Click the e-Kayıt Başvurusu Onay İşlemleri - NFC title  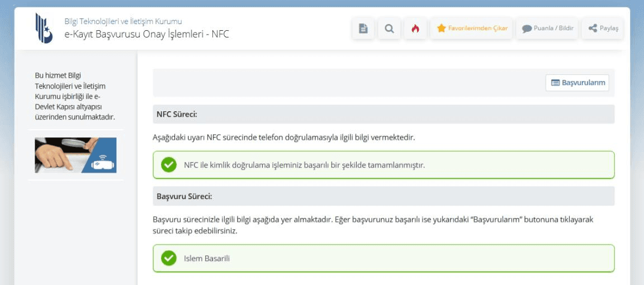pyautogui.click(x=146, y=35)
